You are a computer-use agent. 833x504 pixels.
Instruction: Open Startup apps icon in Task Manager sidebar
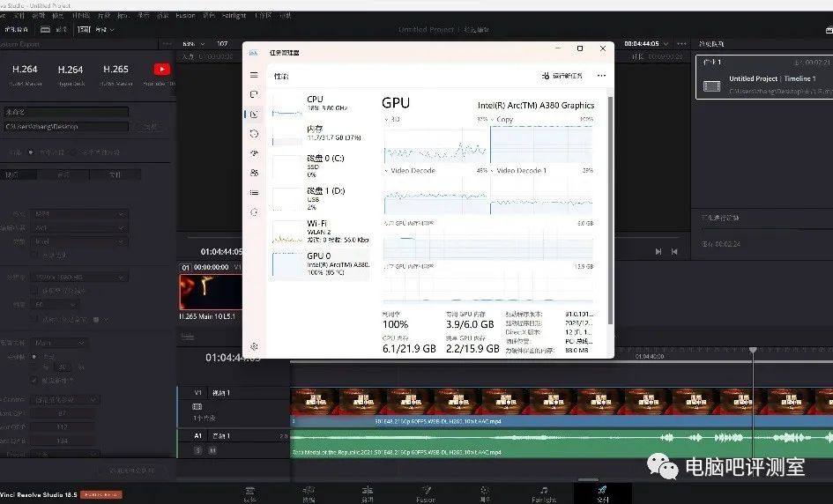[x=254, y=153]
